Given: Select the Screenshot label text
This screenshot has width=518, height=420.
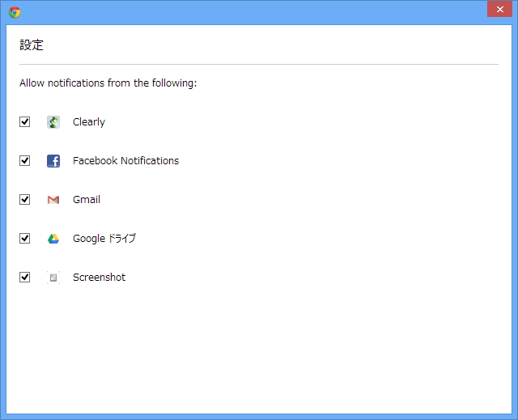Looking at the screenshot, I should point(99,277).
